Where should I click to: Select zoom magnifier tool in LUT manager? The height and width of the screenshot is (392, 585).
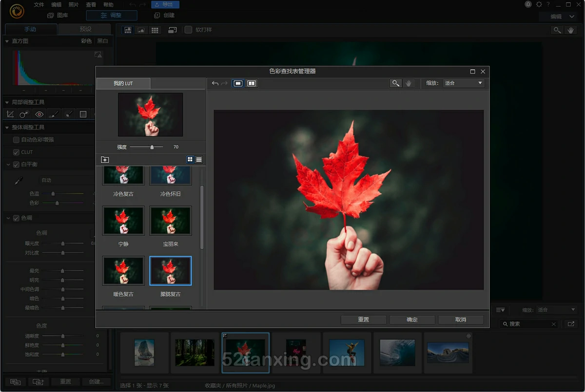pyautogui.click(x=396, y=83)
